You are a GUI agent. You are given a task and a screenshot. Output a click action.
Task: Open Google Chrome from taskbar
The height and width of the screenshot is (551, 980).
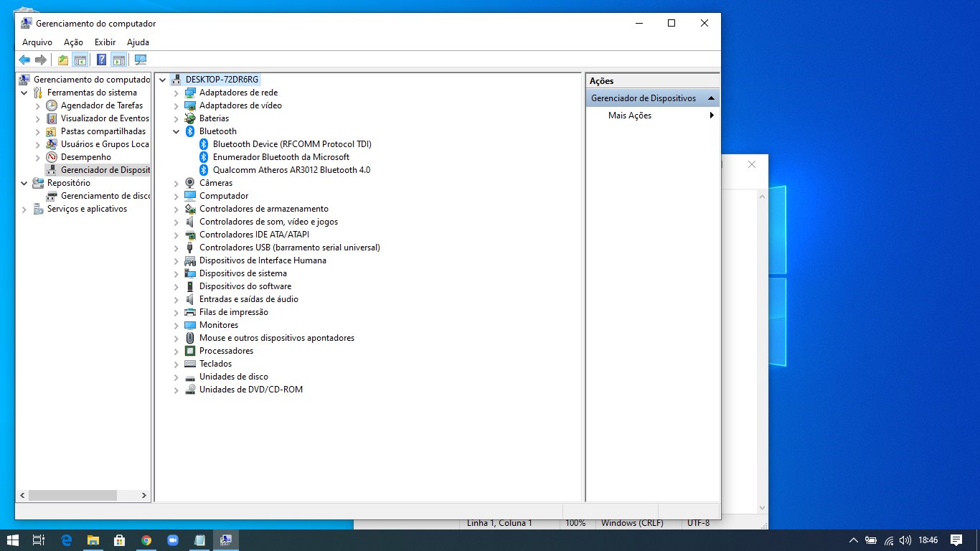[146, 540]
